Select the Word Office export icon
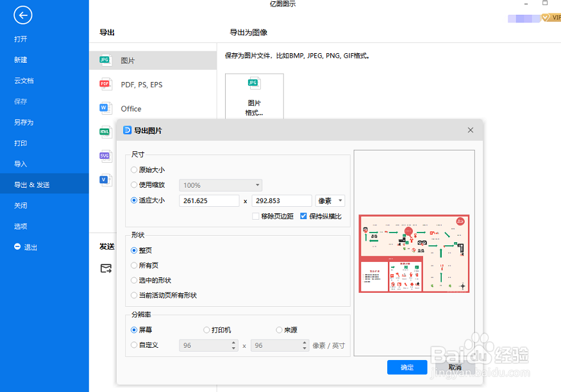561x392 pixels. [x=106, y=108]
